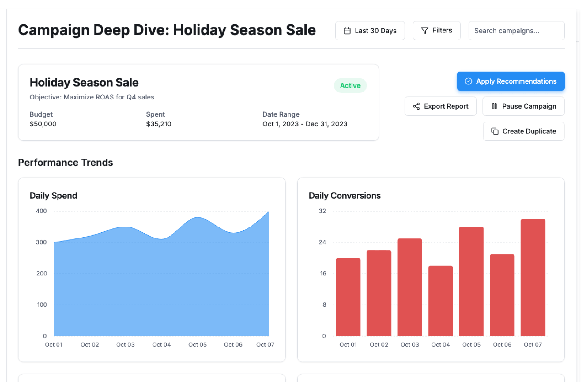Click the Oct 05 bar in Daily Conversions
This screenshot has width=588, height=382.
click(x=471, y=281)
